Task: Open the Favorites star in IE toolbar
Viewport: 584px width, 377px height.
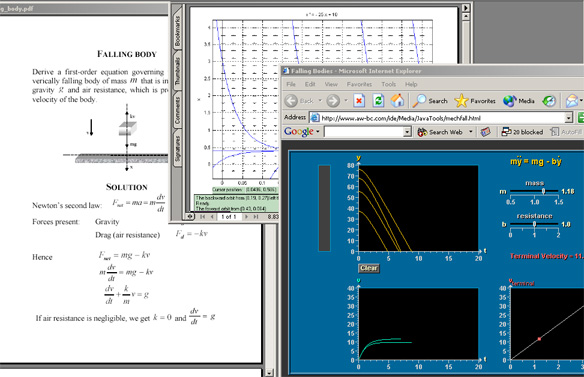Action: pyautogui.click(x=475, y=101)
